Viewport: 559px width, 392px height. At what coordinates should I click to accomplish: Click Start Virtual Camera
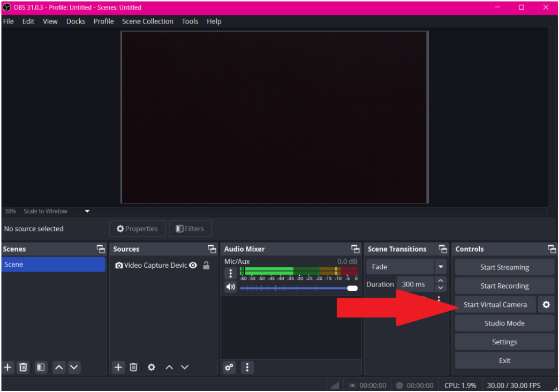point(495,305)
